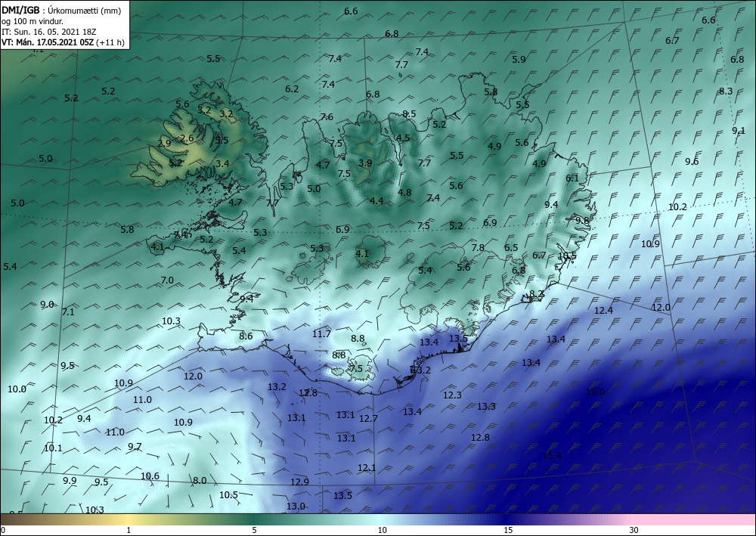Click the color scale tick labeled 15
This screenshot has width=756, height=536.
(x=508, y=530)
